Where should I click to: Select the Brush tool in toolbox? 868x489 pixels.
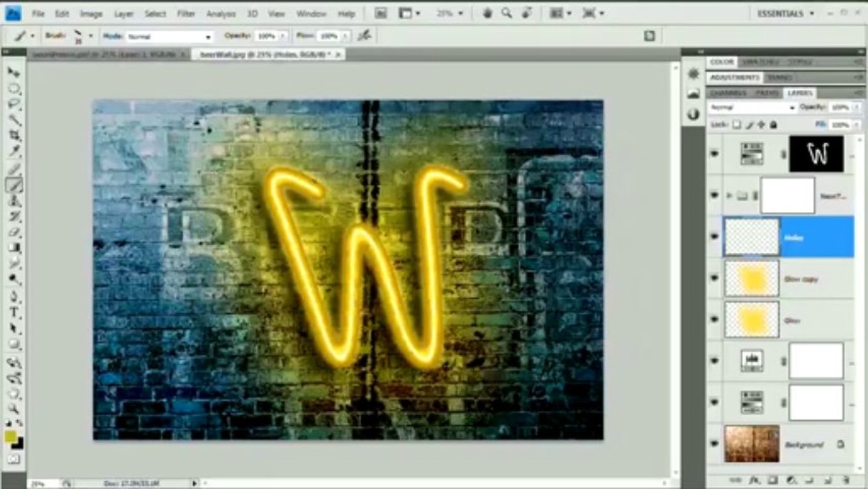coord(14,185)
